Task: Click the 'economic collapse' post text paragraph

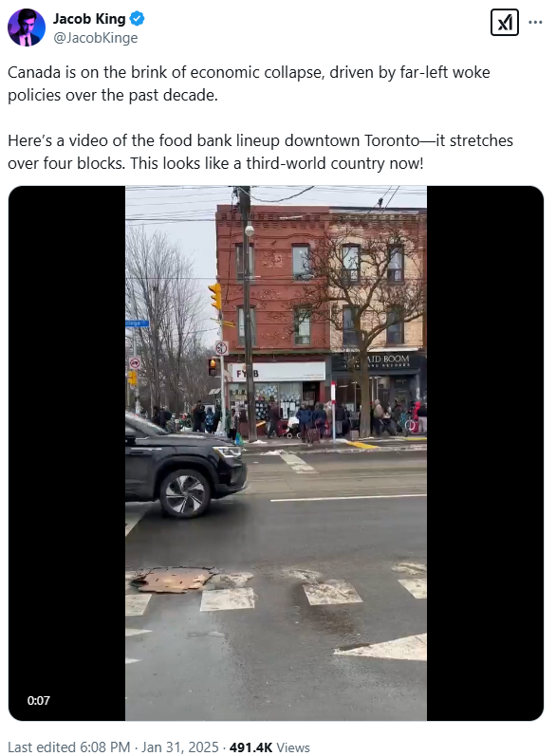Action: pyautogui.click(x=249, y=83)
